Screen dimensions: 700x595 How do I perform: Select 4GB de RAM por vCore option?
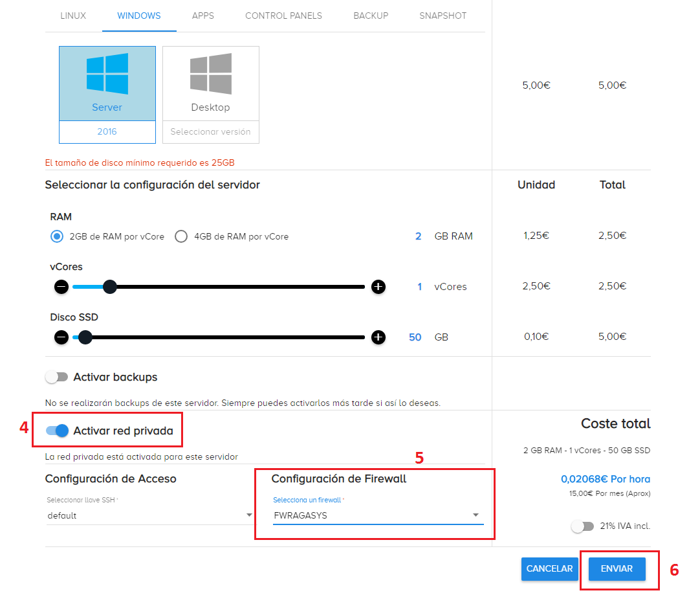[x=181, y=236]
